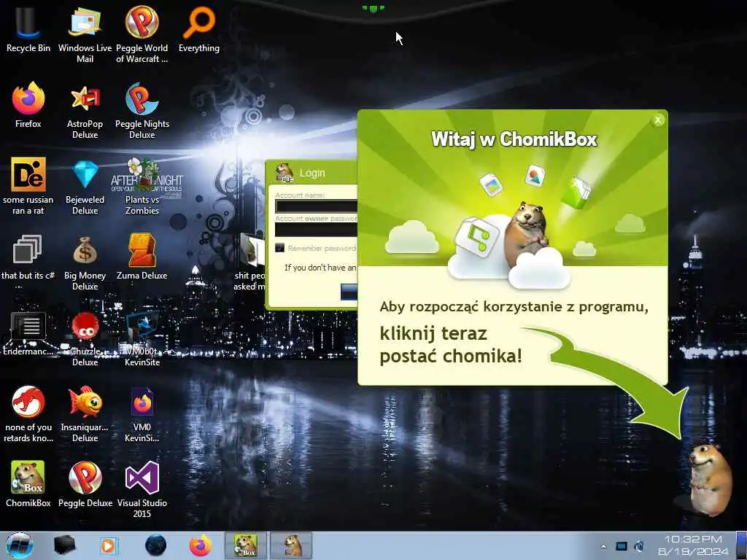This screenshot has width=747, height=560.
Task: Open the taskbar clock and date
Action: point(693,545)
